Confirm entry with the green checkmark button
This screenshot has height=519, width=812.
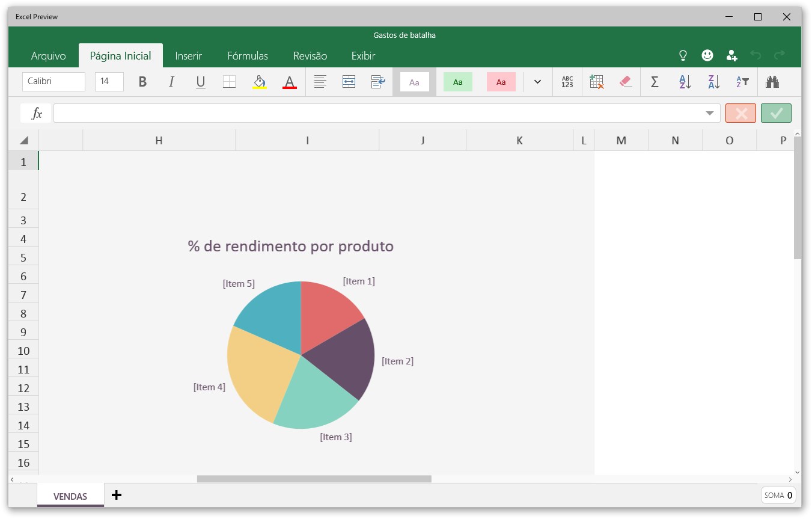[x=776, y=112]
